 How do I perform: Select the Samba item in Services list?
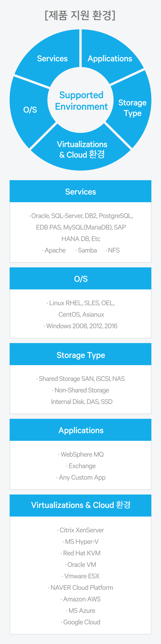(87, 250)
